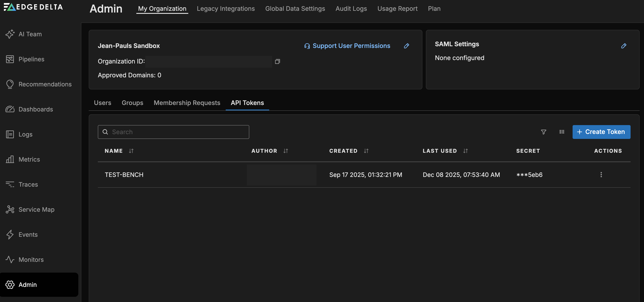
Task: Select the Traces sidebar icon
Action: pos(10,184)
